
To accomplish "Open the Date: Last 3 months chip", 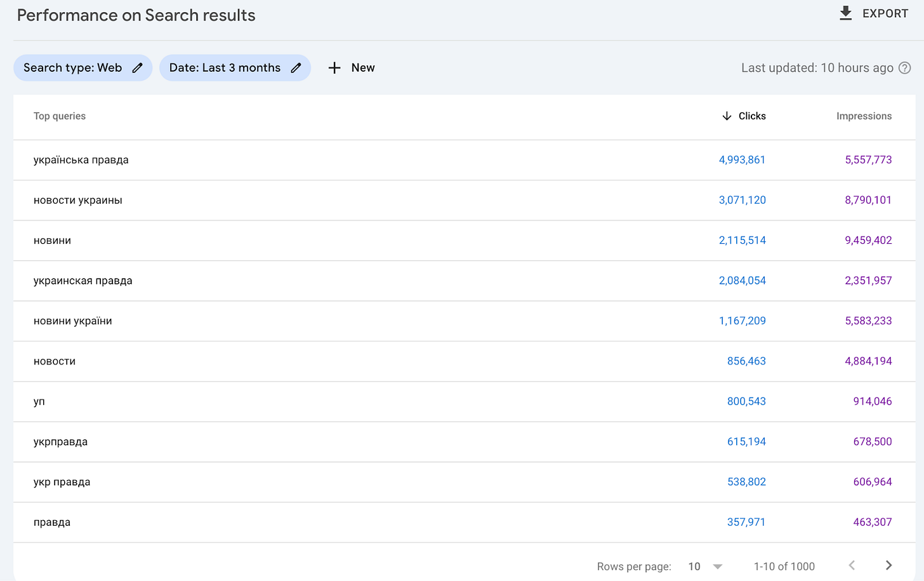I will tap(235, 68).
